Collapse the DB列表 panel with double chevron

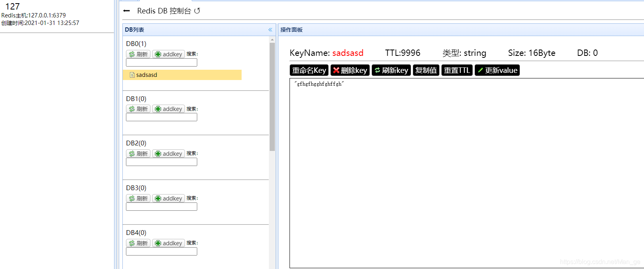tap(270, 30)
